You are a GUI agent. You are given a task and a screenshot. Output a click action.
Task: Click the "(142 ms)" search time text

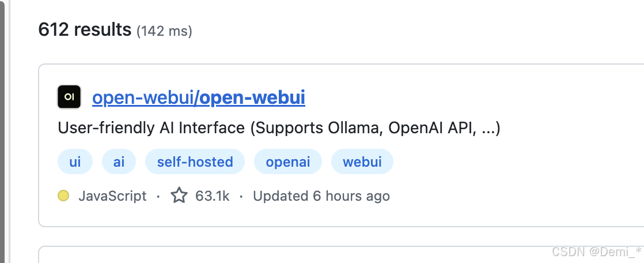(164, 31)
